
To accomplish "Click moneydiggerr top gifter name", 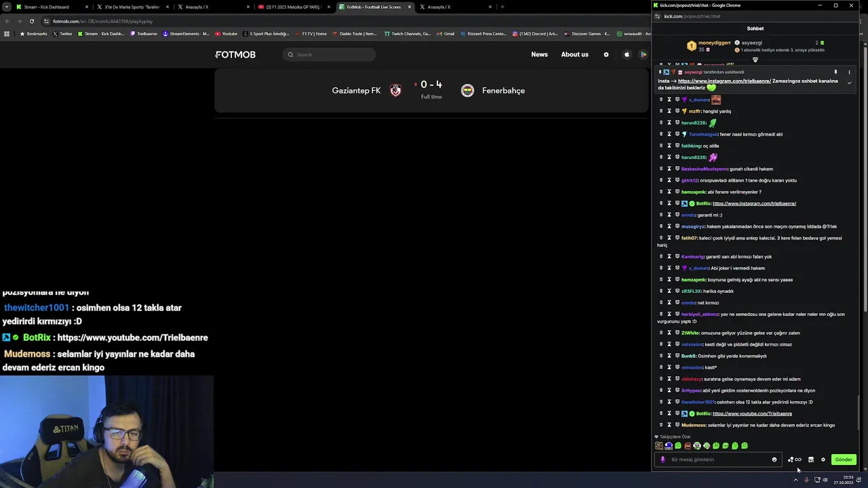I will click(x=715, y=43).
